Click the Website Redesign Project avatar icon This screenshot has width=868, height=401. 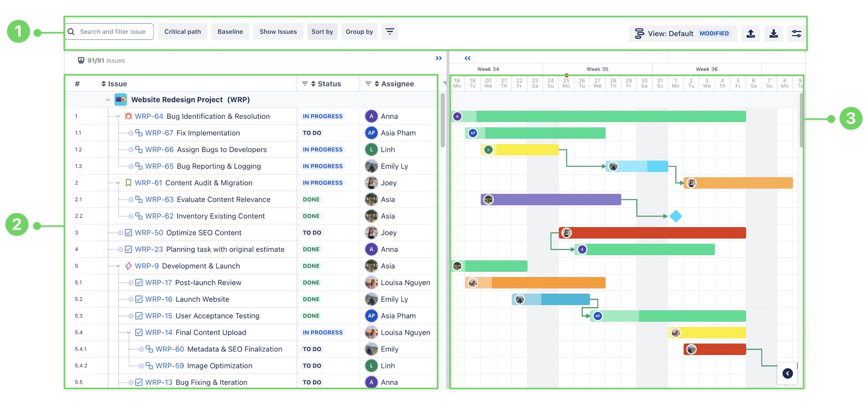tap(121, 99)
